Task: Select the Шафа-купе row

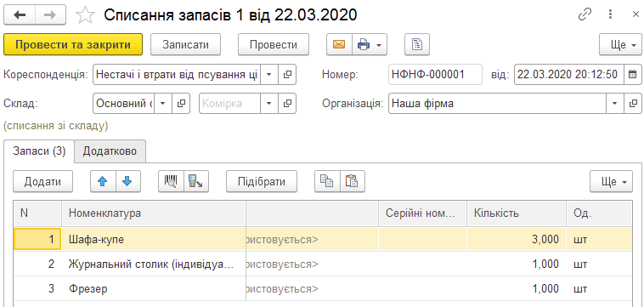Action: (322, 240)
